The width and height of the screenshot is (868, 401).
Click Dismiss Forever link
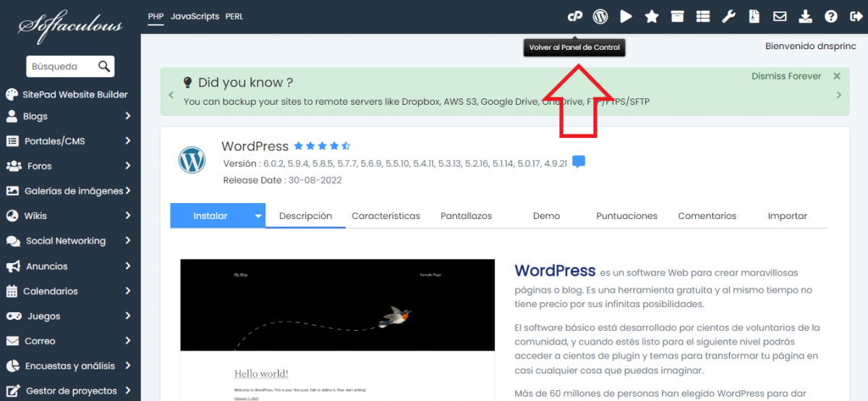[x=786, y=76]
